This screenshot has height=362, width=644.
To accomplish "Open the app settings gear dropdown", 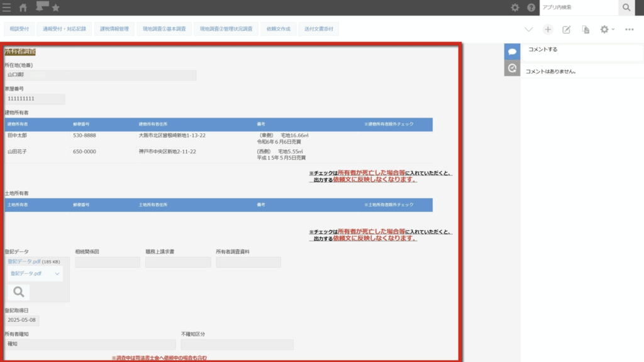I will click(x=607, y=30).
